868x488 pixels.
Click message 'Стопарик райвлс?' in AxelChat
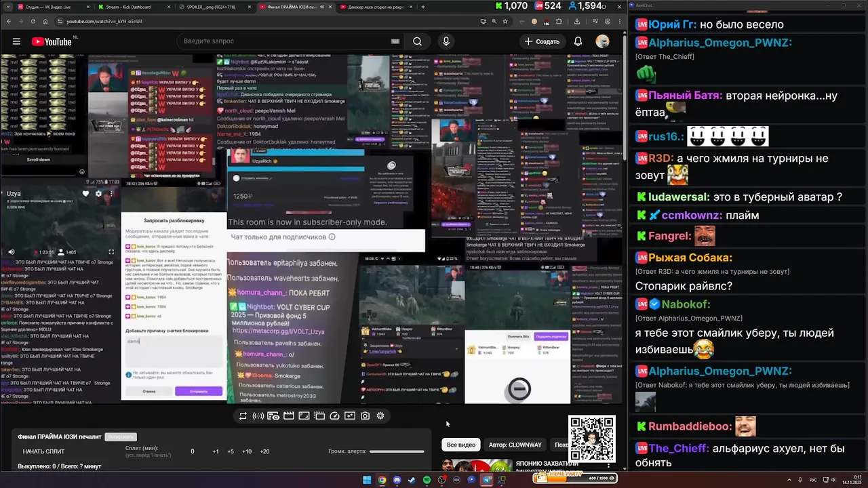click(x=684, y=286)
